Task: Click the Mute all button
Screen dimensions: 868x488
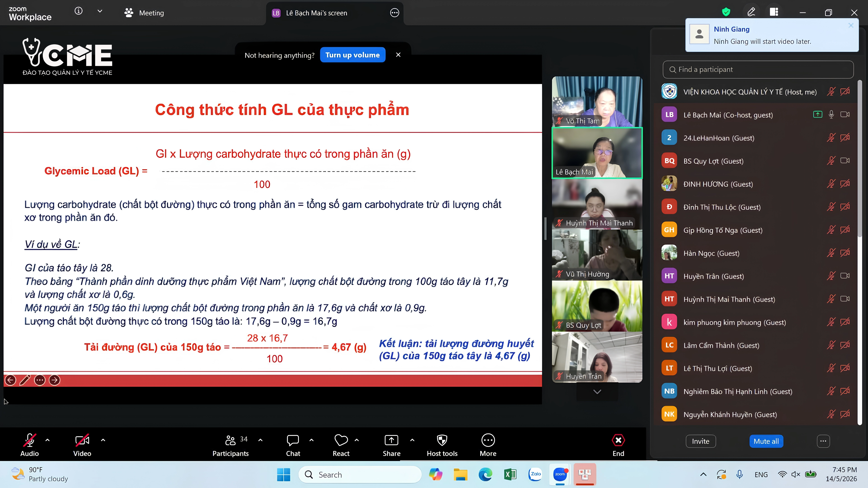Action: click(766, 441)
